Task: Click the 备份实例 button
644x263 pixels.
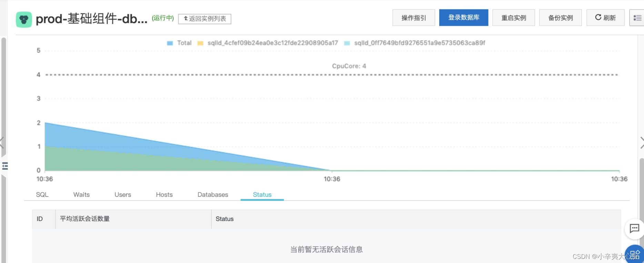Action: pyautogui.click(x=561, y=18)
